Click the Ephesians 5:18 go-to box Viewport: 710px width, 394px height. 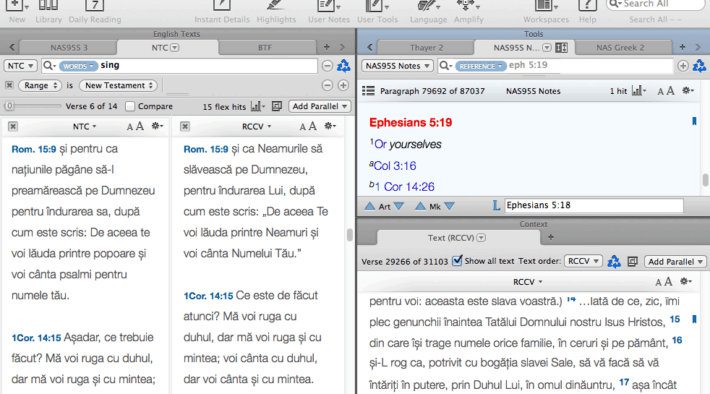[594, 206]
